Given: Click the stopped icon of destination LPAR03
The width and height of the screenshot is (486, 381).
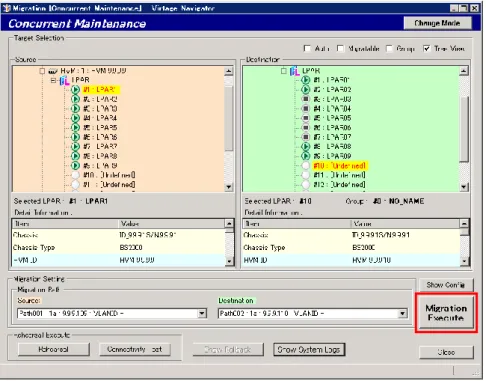Looking at the screenshot, I should (x=306, y=99).
